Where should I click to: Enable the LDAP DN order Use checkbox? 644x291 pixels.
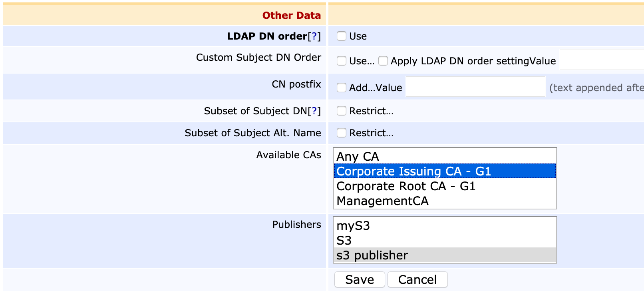coord(341,36)
